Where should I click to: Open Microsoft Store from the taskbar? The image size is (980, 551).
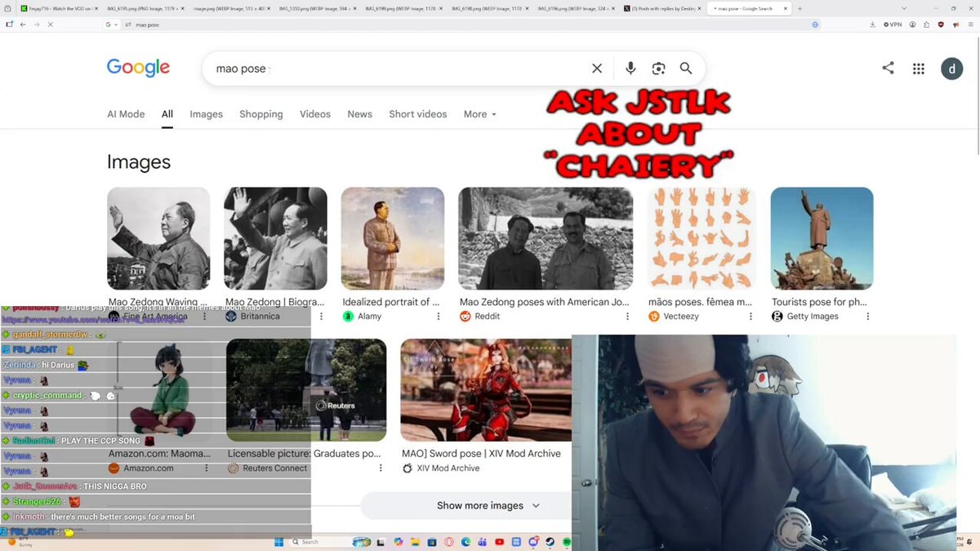[x=432, y=542]
